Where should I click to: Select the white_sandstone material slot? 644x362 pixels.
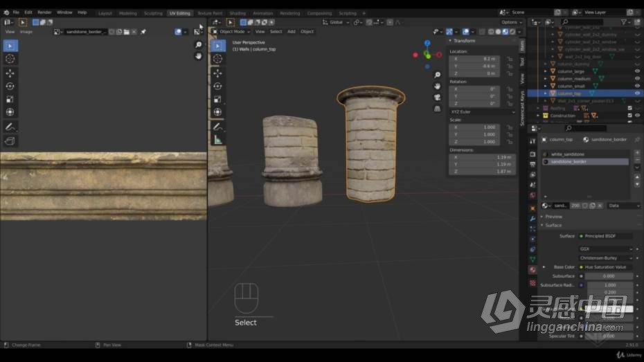[x=586, y=154]
